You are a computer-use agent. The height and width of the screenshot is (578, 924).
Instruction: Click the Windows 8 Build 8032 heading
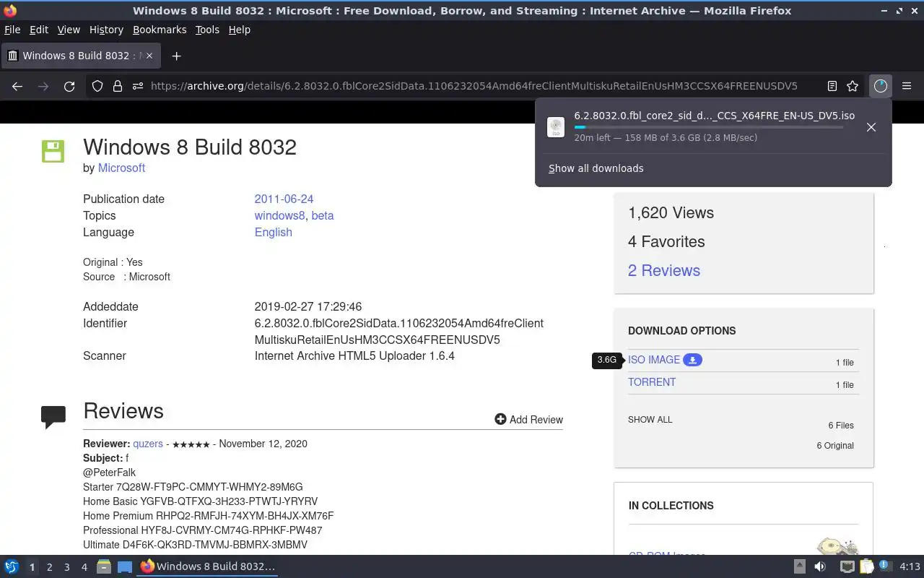190,147
